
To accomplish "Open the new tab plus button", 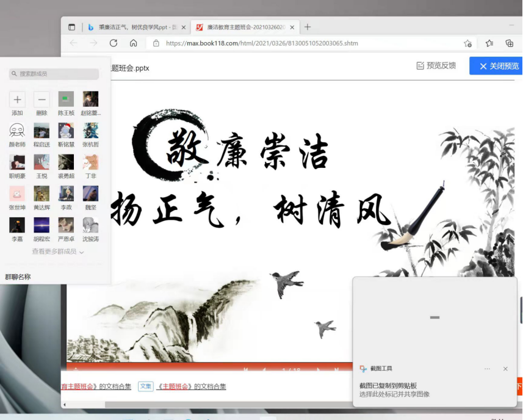I will (x=308, y=27).
